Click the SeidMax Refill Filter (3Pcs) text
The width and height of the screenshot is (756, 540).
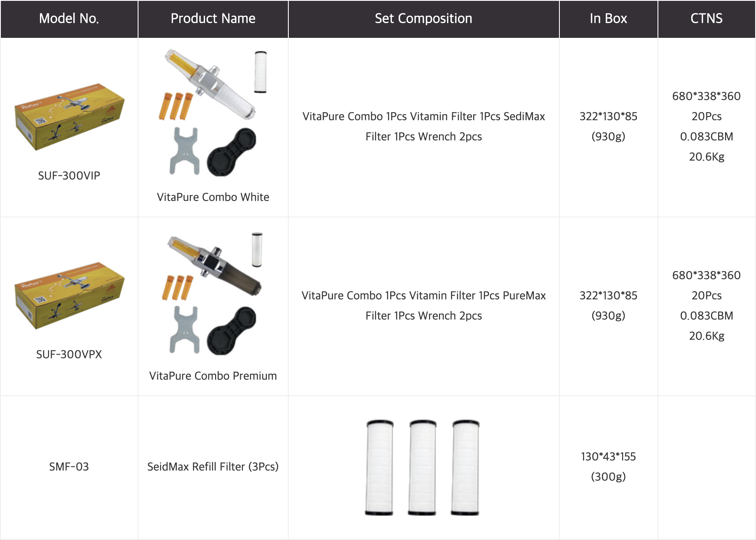coord(213,467)
